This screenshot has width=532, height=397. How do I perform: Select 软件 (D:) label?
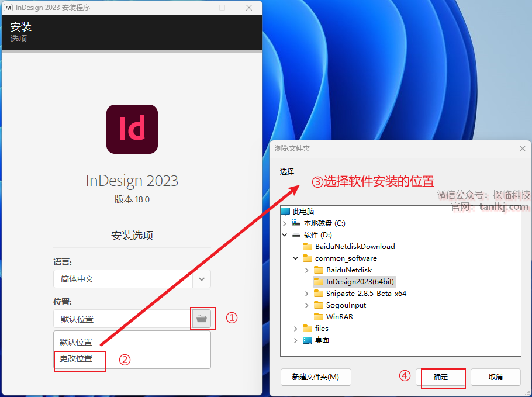pyautogui.click(x=318, y=235)
